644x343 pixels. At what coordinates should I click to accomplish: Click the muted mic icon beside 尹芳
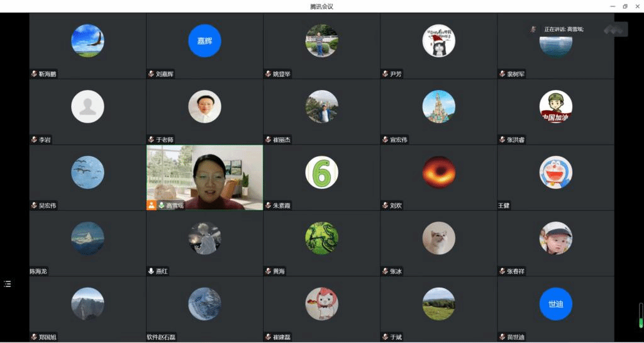coord(386,74)
